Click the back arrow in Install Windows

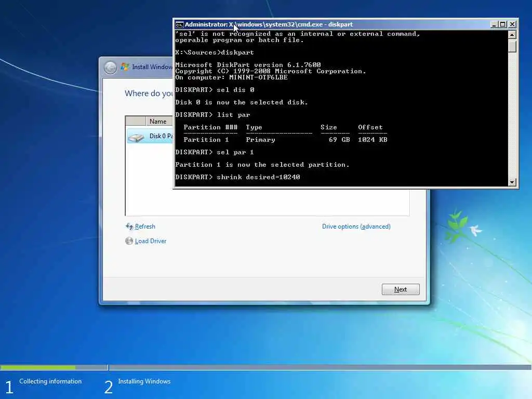coord(110,68)
